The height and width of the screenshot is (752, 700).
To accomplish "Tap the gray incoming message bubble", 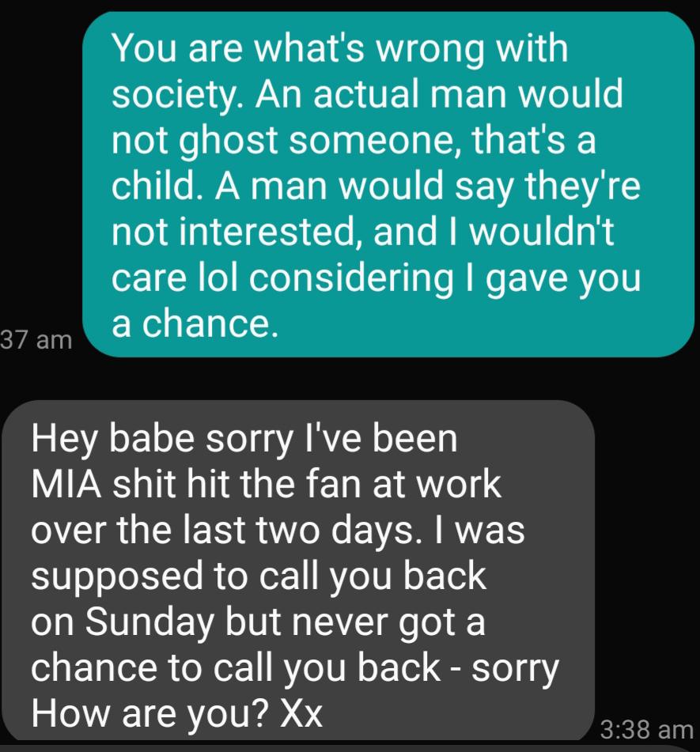I will pyautogui.click(x=298, y=570).
